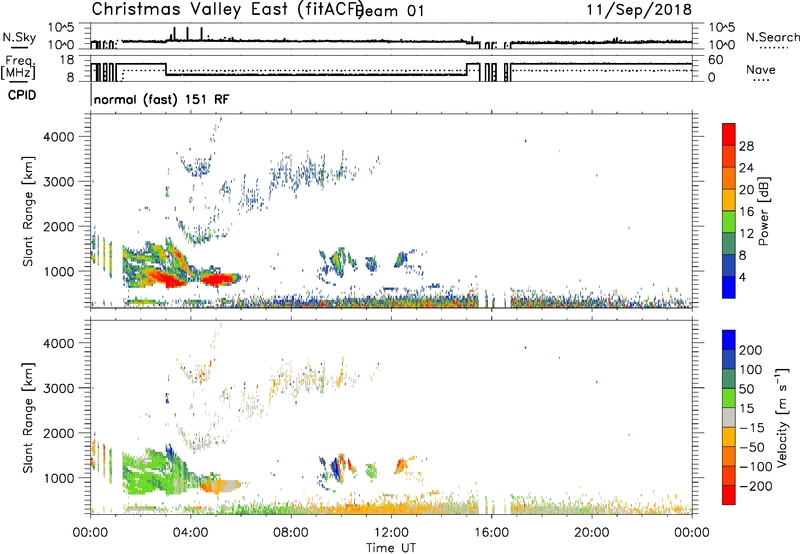The width and height of the screenshot is (800, 554).
Task: Click the 'Slant Range [km]' label of power panel
Action: click(x=28, y=211)
